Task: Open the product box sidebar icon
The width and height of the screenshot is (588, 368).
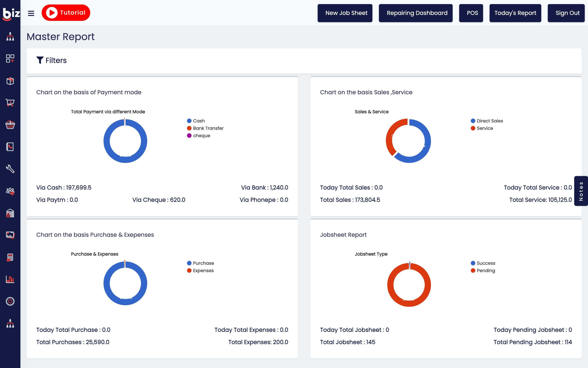Action: [x=10, y=81]
